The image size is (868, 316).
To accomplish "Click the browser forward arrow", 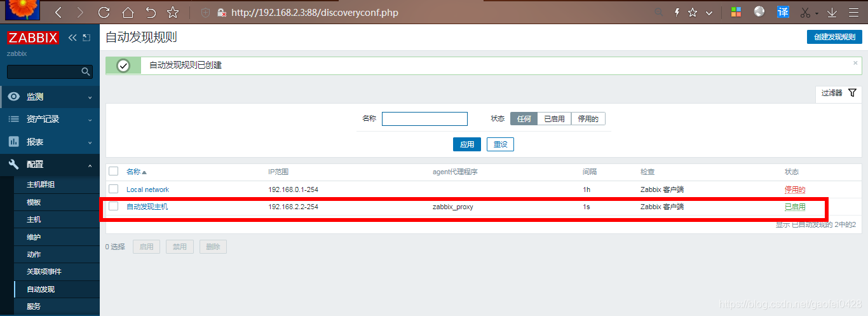I will tap(80, 12).
